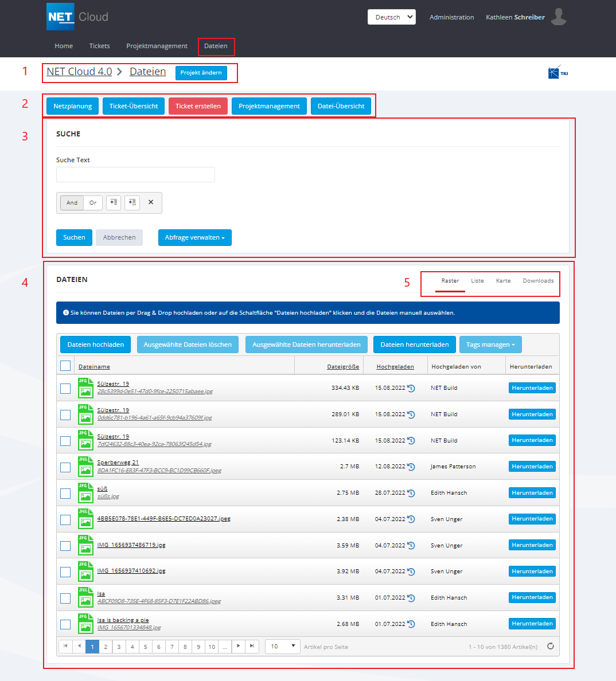
Task: Toggle the Or search operator
Action: coord(92,202)
